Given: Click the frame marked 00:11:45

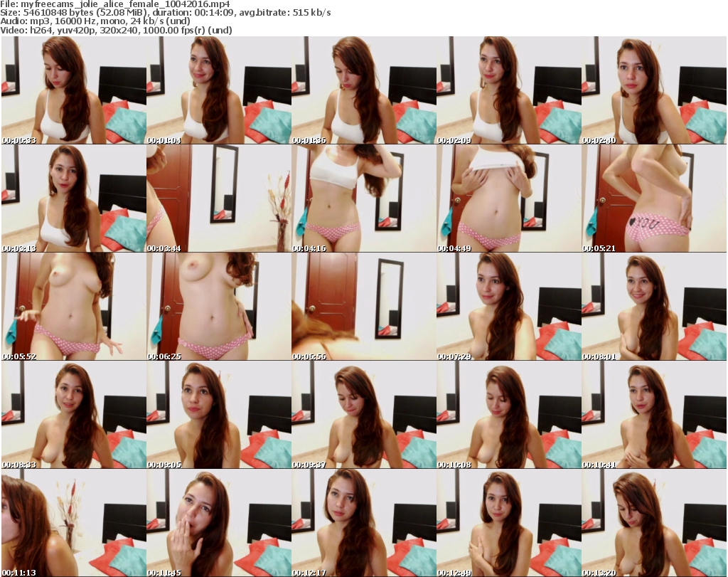Looking at the screenshot, I should coord(218,522).
